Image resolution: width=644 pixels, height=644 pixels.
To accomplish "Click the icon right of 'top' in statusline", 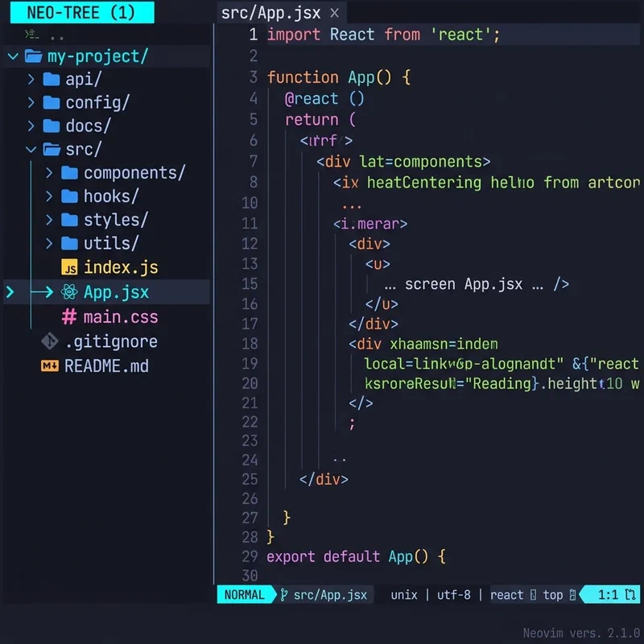I will pyautogui.click(x=572, y=595).
